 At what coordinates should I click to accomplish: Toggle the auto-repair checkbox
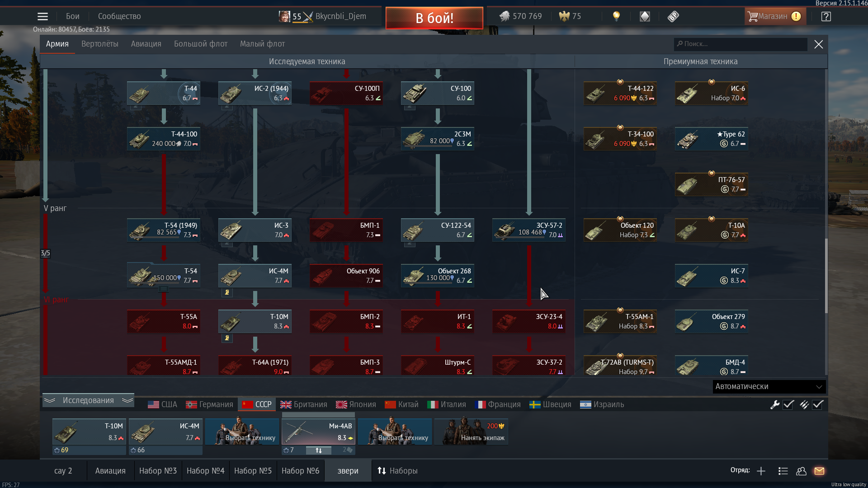pos(788,404)
